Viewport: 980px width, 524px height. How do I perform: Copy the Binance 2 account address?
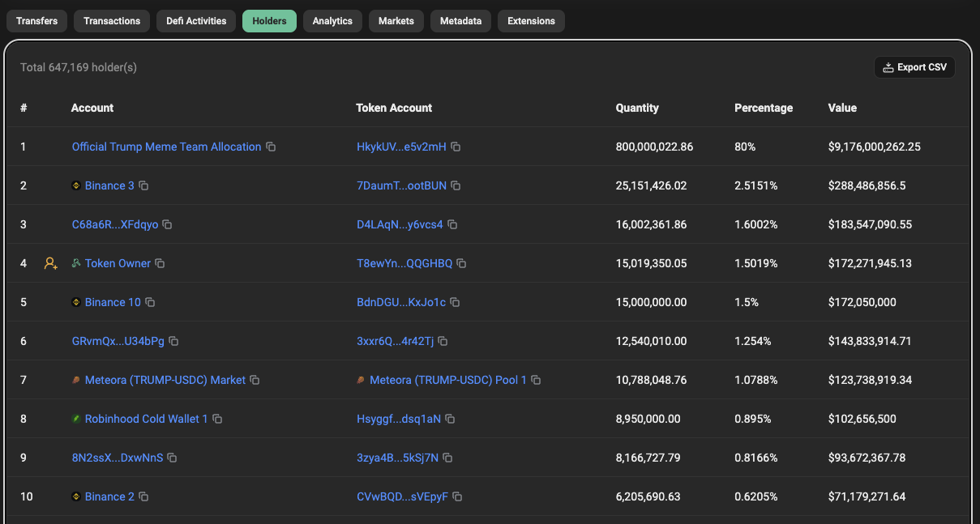coord(143,496)
